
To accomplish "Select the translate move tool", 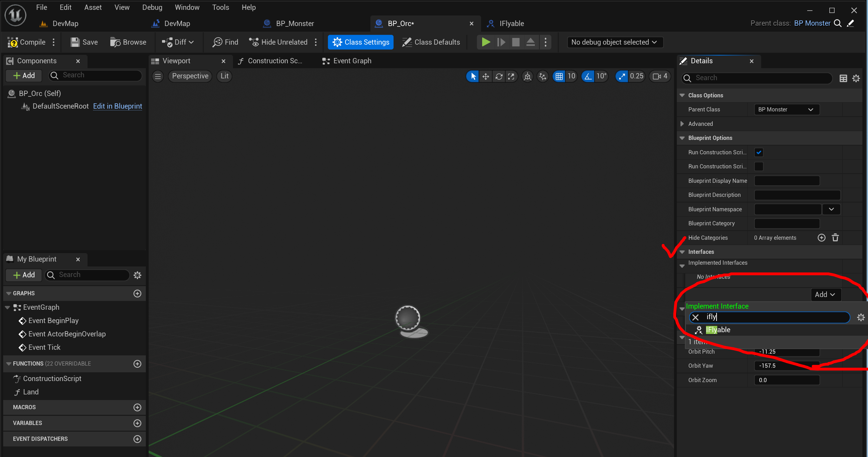I will [486, 76].
